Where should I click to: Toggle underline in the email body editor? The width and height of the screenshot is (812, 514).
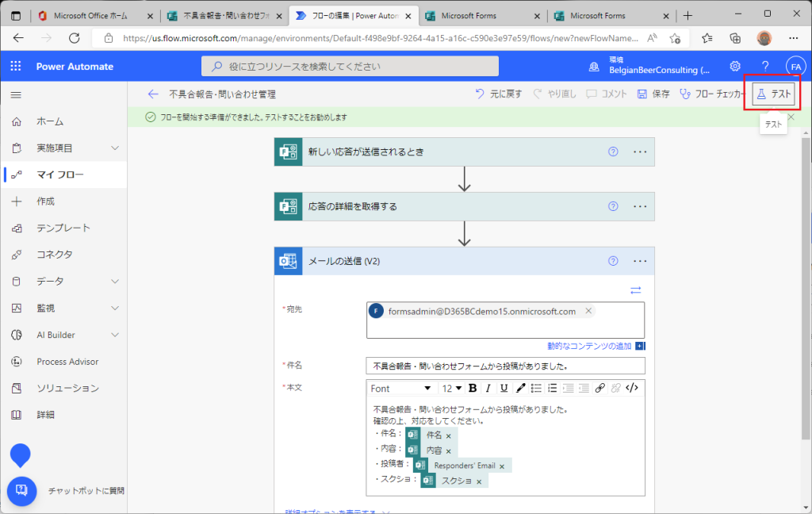504,388
